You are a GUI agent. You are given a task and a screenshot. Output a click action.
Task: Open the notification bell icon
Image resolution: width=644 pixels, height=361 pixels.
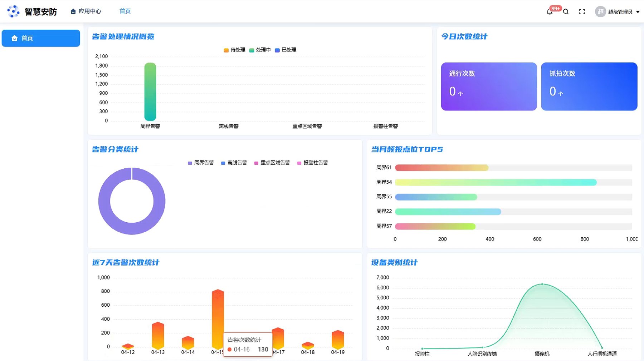click(550, 12)
